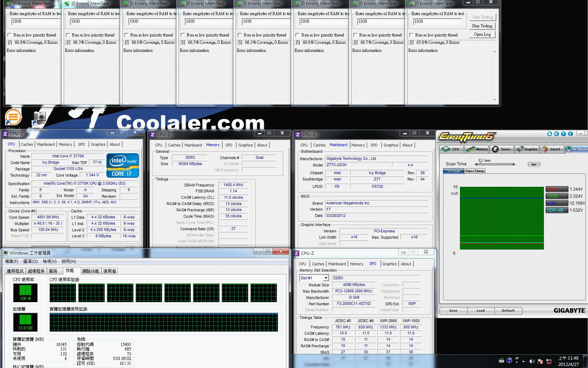Check low priority thread in 66.9% Coverage MemTest
588x368 pixels.
click(10, 35)
